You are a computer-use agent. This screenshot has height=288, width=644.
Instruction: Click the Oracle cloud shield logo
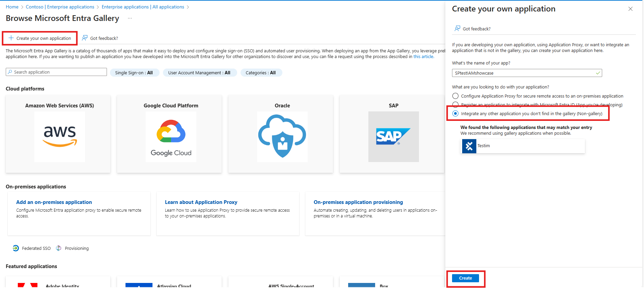282,137
